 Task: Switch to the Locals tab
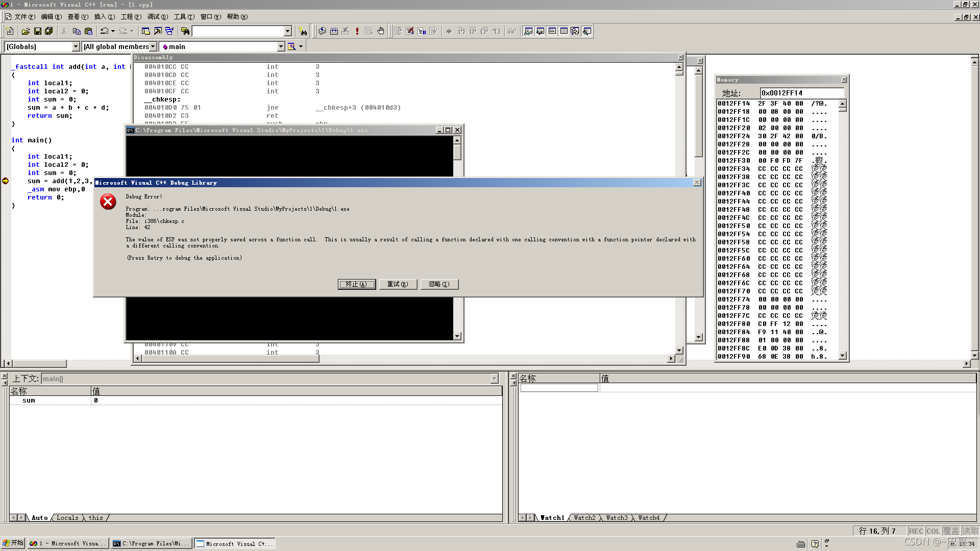[67, 518]
